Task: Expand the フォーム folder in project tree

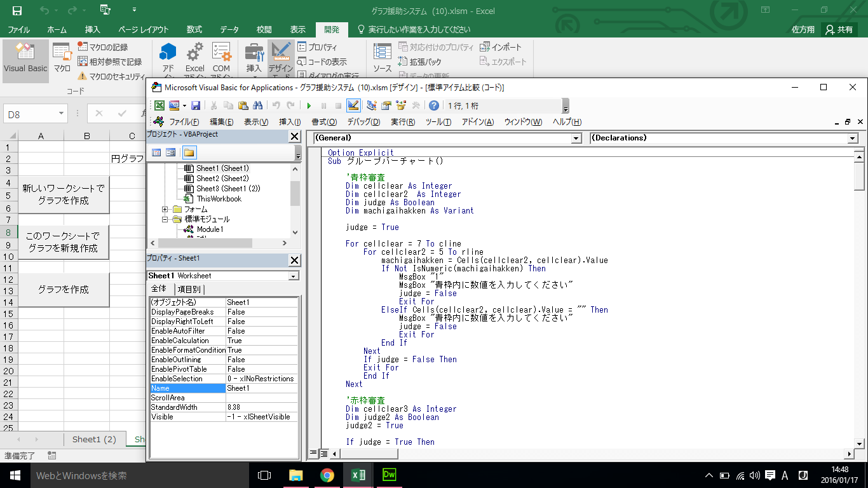Action: 165,209
